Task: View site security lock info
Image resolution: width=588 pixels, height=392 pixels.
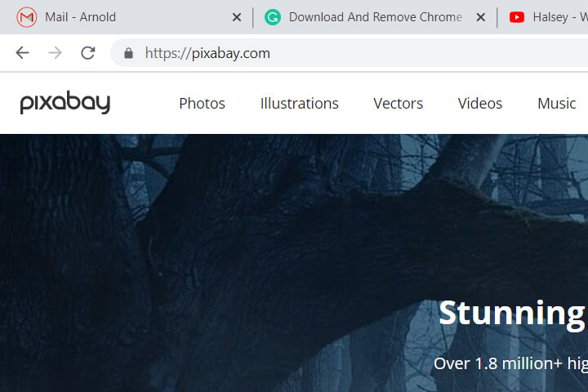Action: coord(129,53)
